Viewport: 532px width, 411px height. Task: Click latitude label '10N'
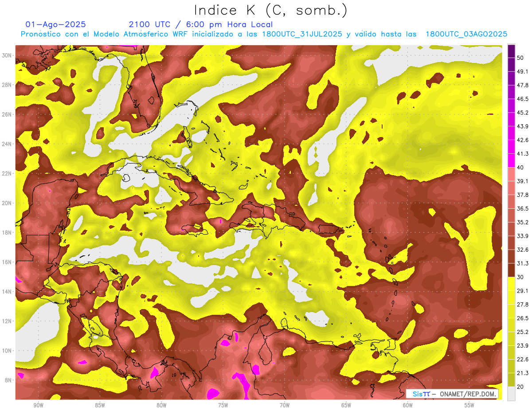point(7,351)
